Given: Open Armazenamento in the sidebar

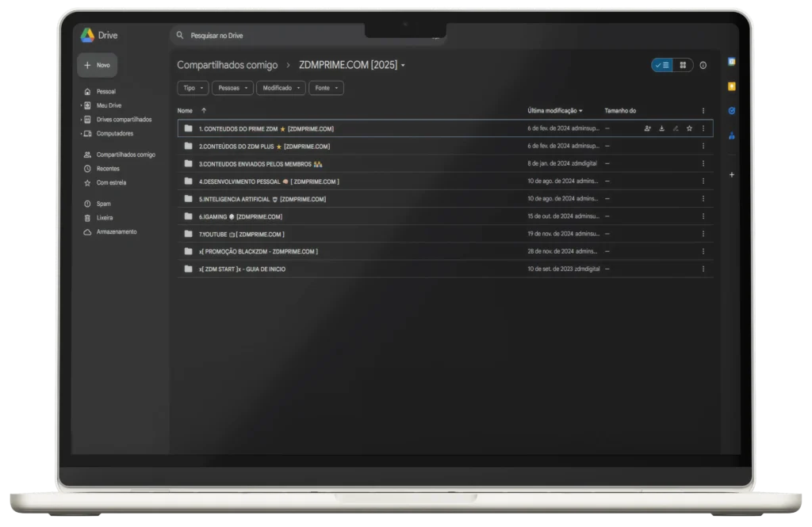Looking at the screenshot, I should [116, 232].
